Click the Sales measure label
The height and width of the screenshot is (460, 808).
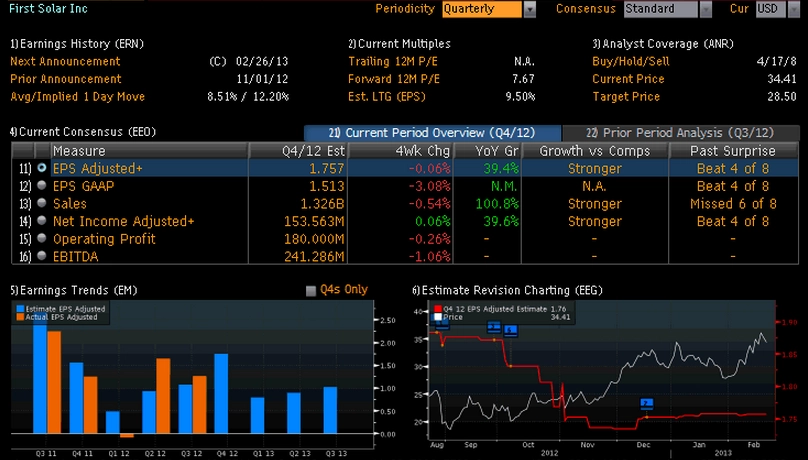70,203
